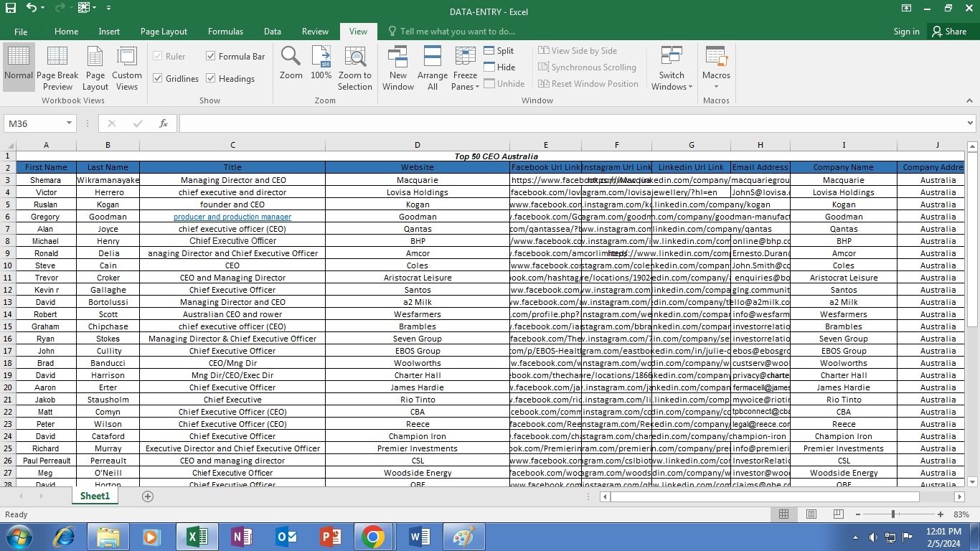Click the Ribbon Display Options icon
Image resolution: width=980 pixels, height=551 pixels.
click(x=907, y=9)
